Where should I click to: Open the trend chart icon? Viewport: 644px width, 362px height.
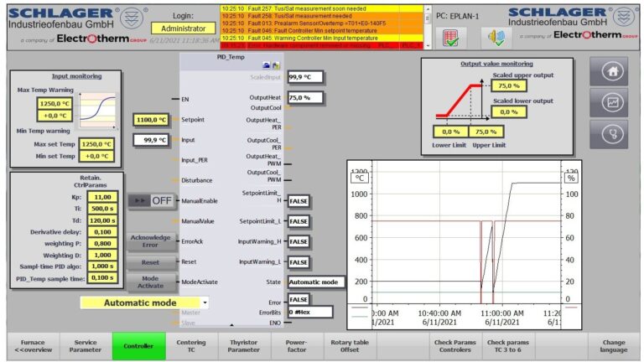click(x=610, y=103)
